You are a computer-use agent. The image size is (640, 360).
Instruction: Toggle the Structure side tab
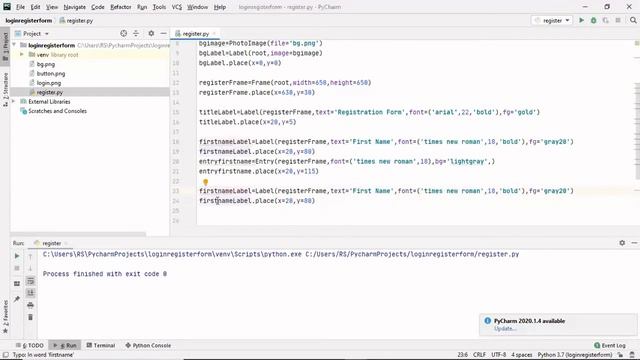point(5,90)
